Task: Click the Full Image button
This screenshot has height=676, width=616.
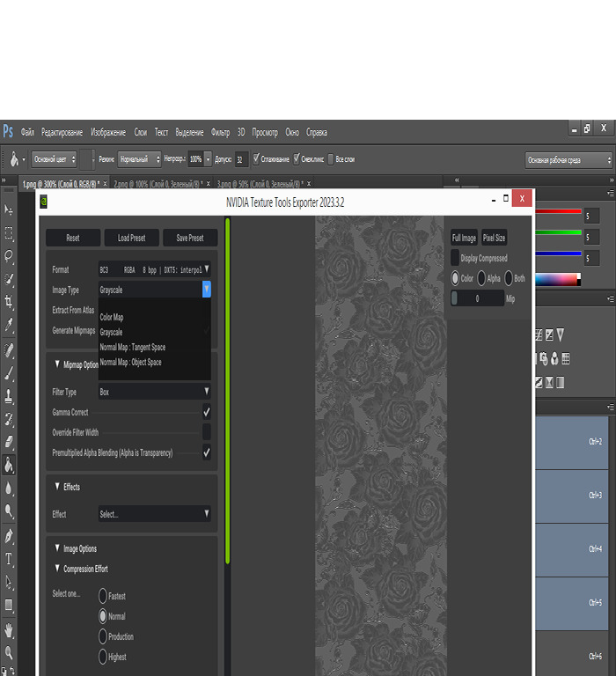Action: pyautogui.click(x=464, y=238)
